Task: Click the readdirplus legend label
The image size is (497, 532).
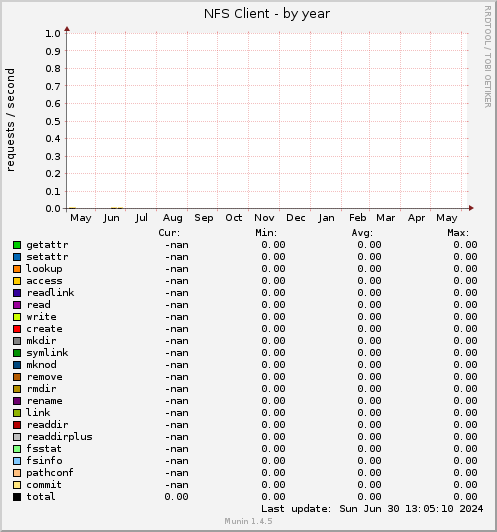Action: coord(59,437)
